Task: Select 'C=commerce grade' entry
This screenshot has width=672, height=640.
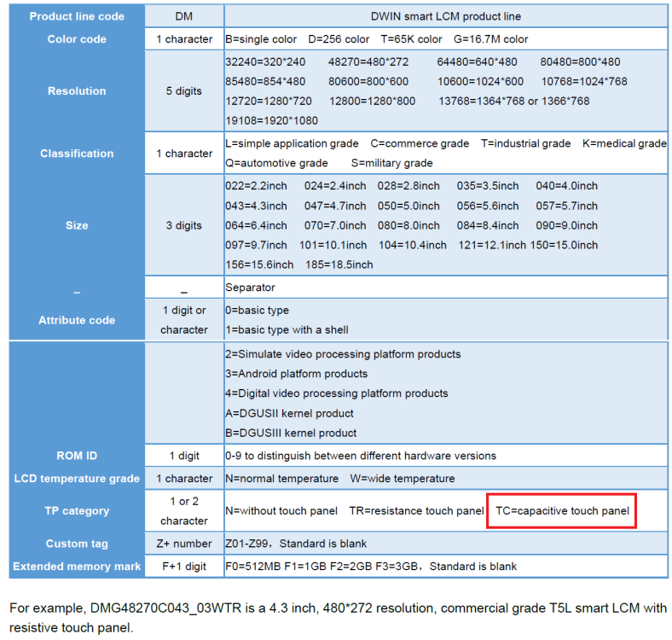Action: pos(420,143)
